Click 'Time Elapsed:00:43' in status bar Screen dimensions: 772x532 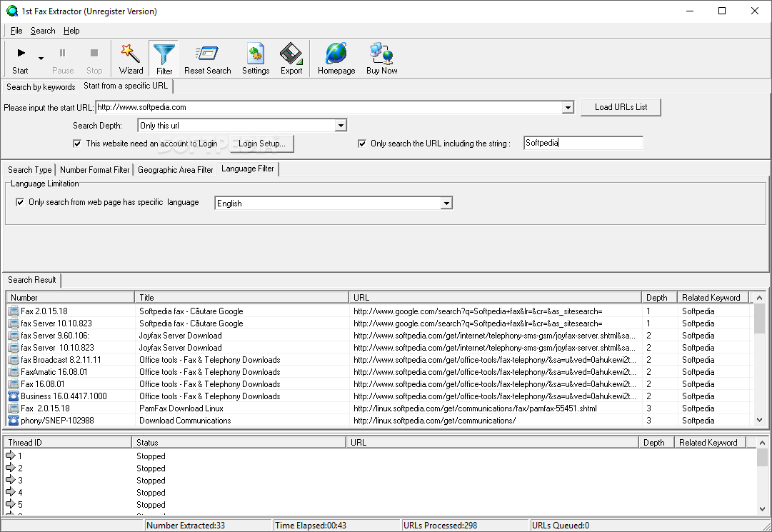[337, 525]
